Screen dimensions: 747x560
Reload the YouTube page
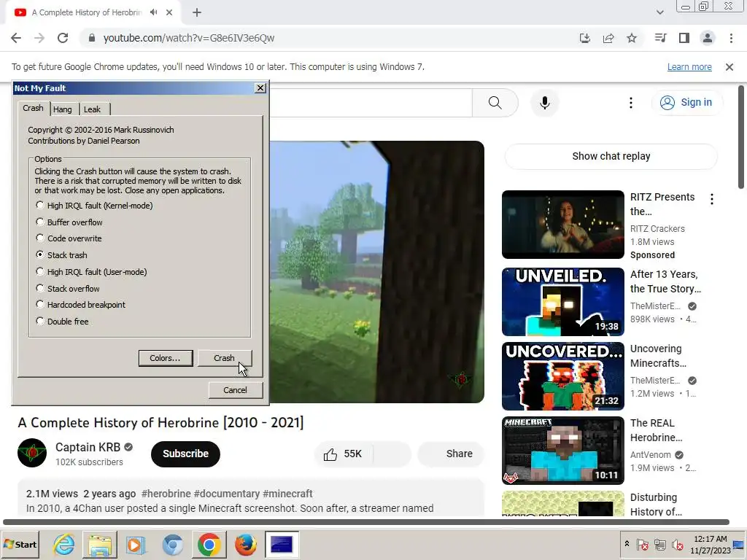pos(63,38)
